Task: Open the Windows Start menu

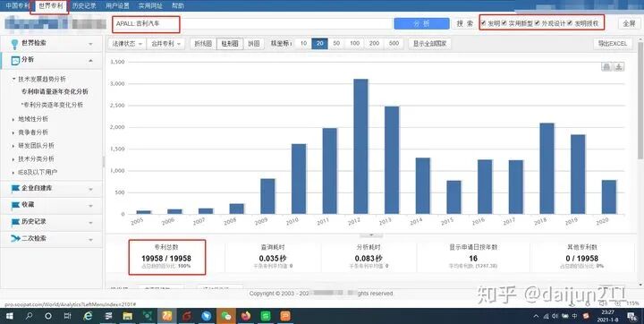Action: coord(9,316)
